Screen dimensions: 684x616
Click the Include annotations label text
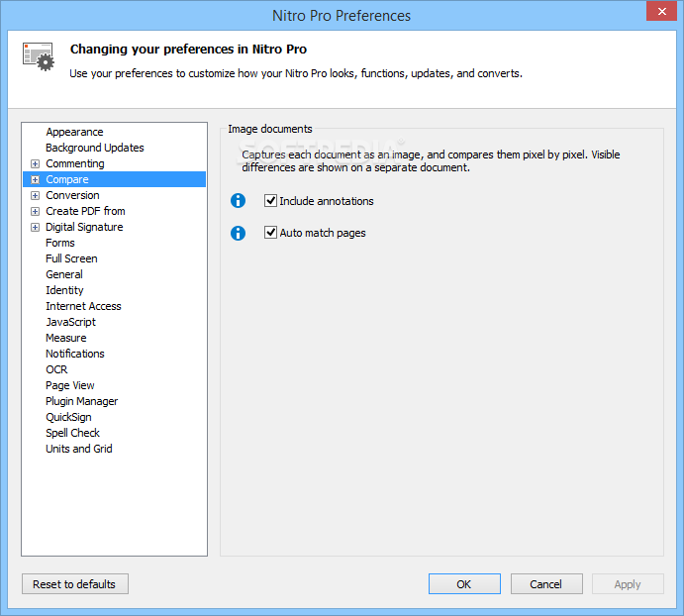tap(327, 201)
